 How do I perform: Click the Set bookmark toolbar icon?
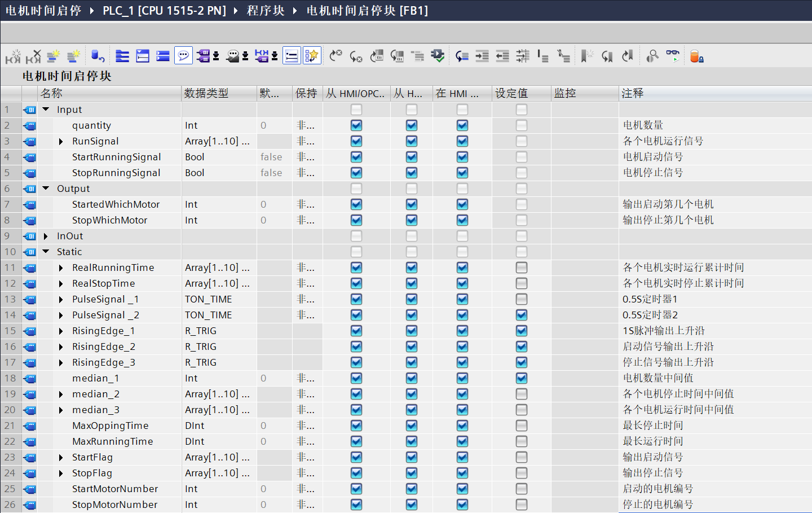[587, 56]
